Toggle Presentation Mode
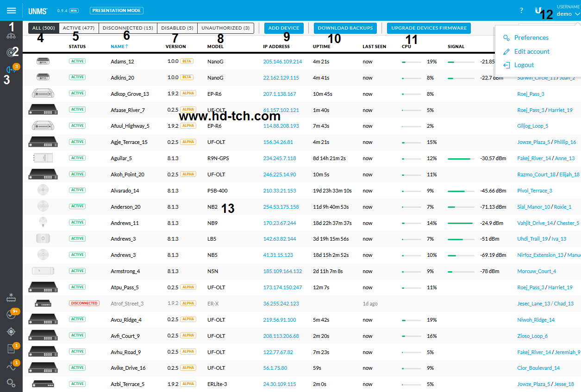The width and height of the screenshot is (581, 392). [117, 10]
